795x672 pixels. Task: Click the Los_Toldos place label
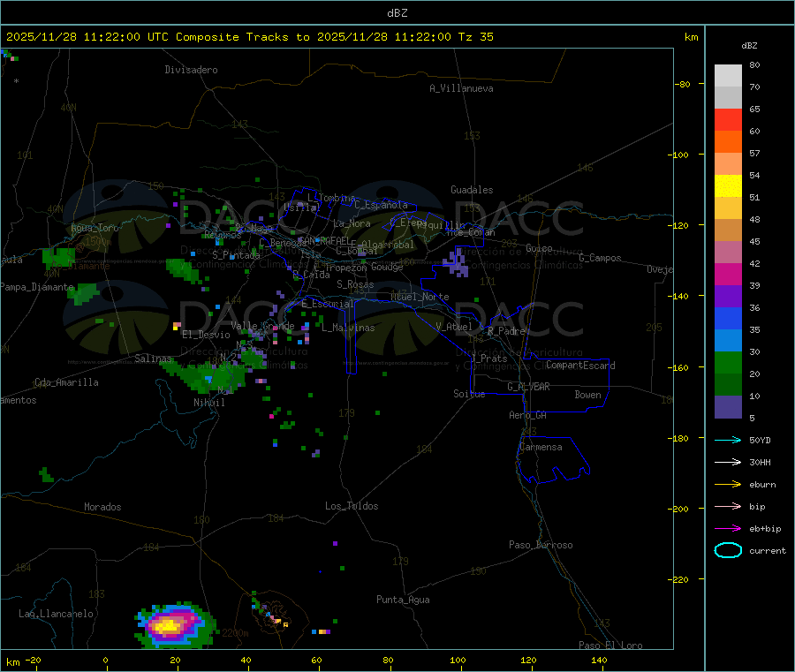pyautogui.click(x=352, y=506)
